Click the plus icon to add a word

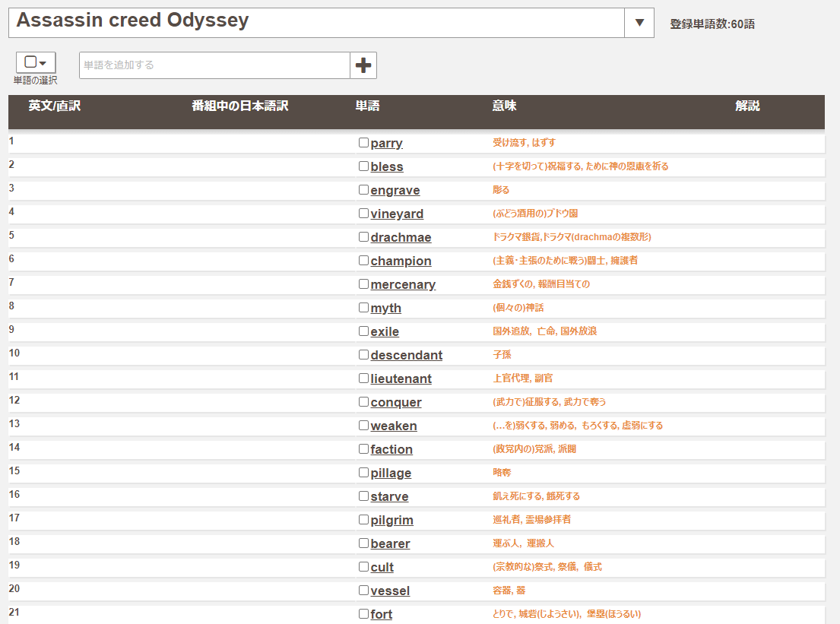click(363, 65)
